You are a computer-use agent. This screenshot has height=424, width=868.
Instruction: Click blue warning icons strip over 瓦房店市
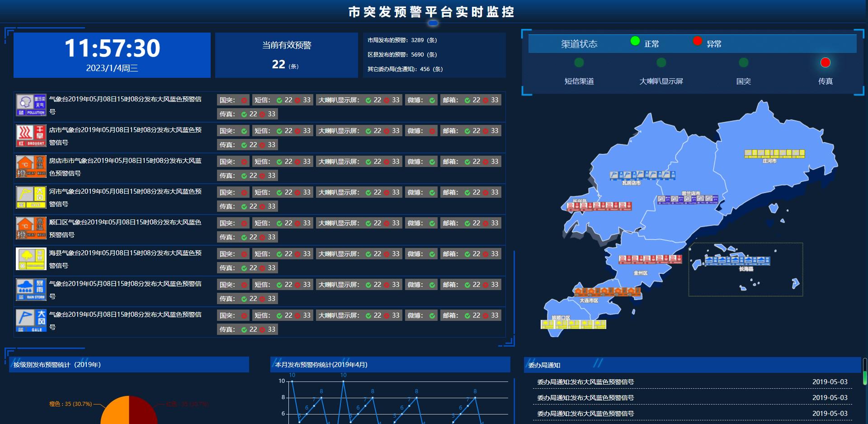coord(642,176)
